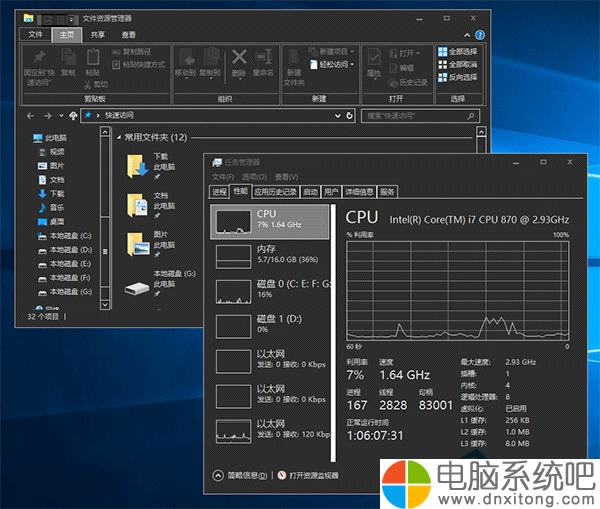
Task: Open the Pictures folder icon in frequent folders
Action: [x=137, y=244]
